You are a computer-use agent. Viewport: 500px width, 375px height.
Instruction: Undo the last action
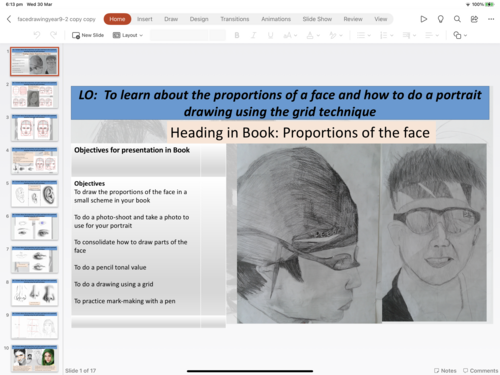point(37,35)
